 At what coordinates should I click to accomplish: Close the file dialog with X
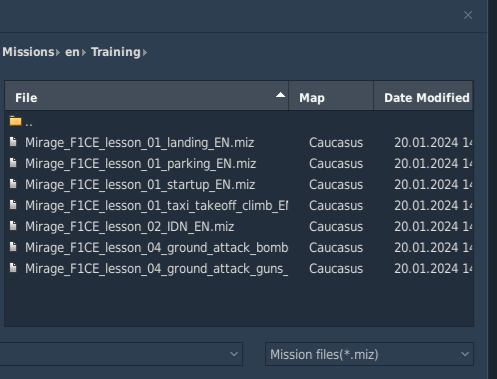[x=468, y=15]
